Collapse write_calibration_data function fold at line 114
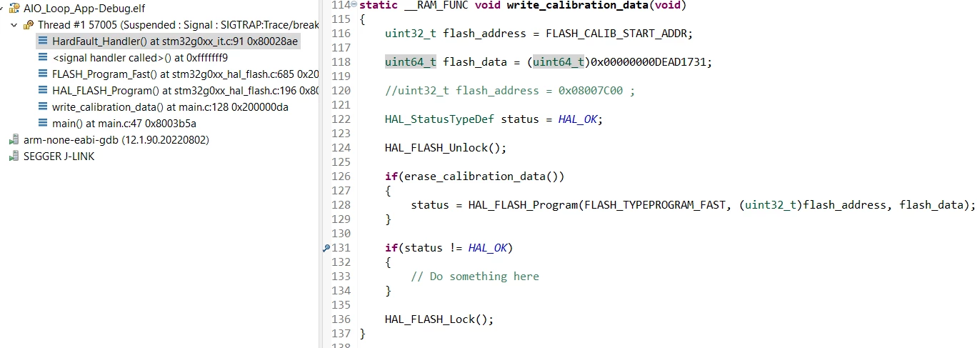This screenshot has height=348, width=980. [354, 4]
